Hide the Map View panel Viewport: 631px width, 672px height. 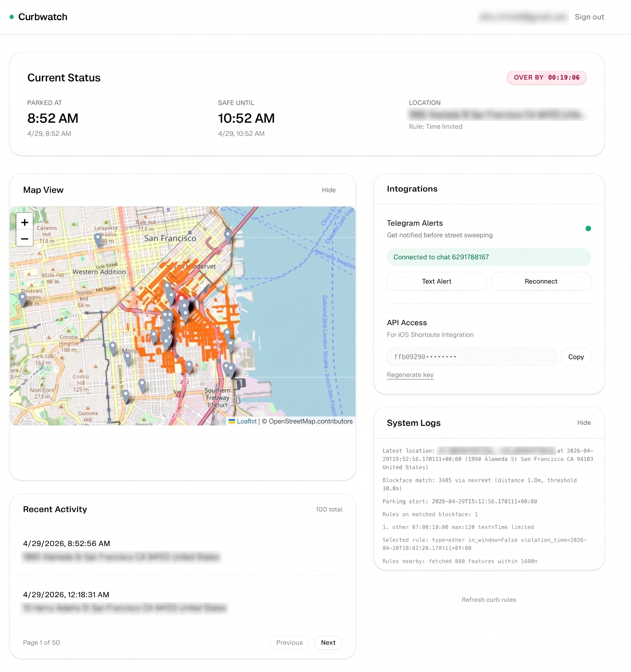point(328,190)
